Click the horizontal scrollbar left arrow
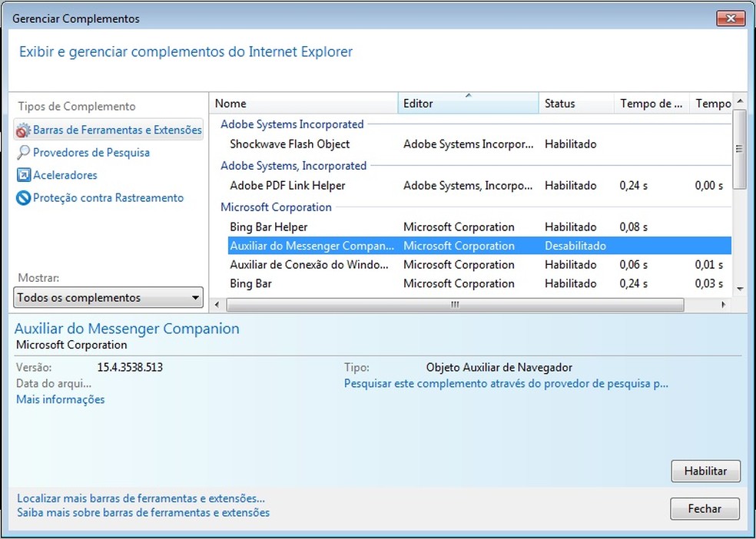This screenshot has height=539, width=756. pyautogui.click(x=217, y=304)
